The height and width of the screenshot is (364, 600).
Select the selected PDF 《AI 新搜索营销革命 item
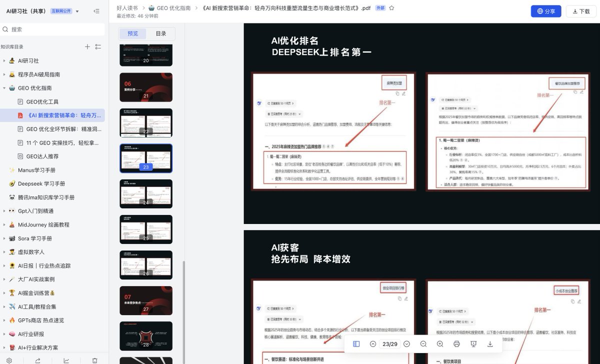click(52, 115)
